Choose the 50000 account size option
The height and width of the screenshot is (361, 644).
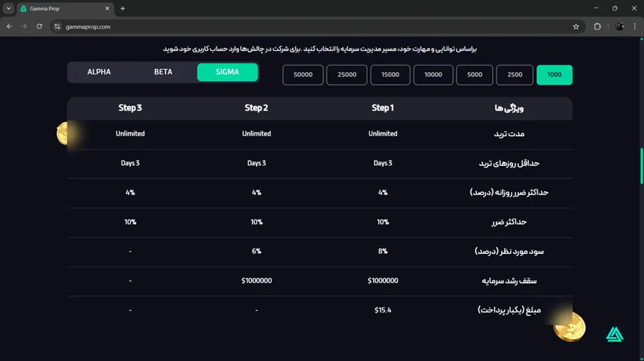[303, 75]
